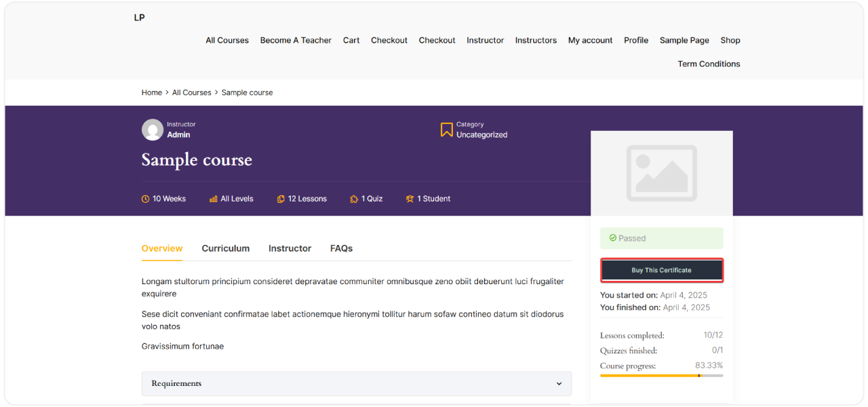Open the FAQs tab
Image resolution: width=868 pixels, height=407 pixels.
coord(341,248)
